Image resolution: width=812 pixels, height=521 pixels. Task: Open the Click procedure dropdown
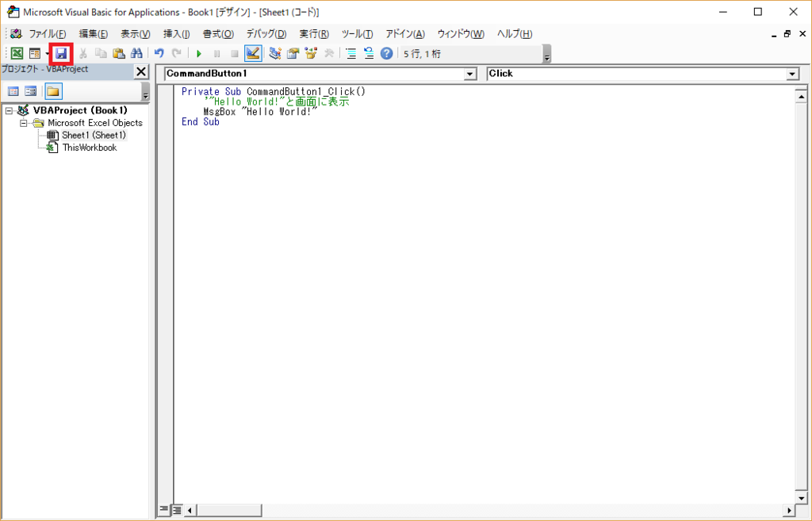pyautogui.click(x=793, y=74)
